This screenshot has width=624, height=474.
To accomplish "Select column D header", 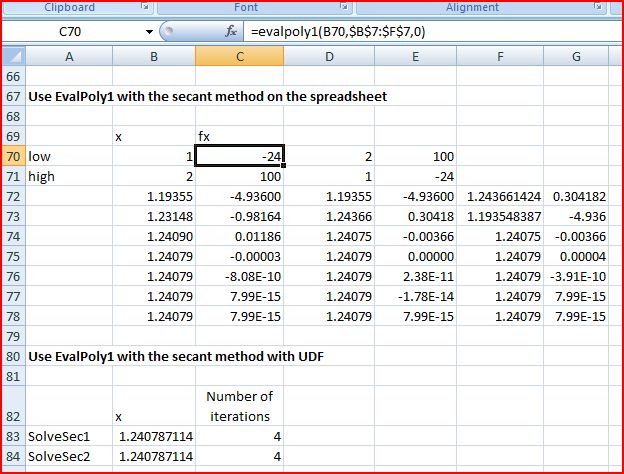I will 329,57.
